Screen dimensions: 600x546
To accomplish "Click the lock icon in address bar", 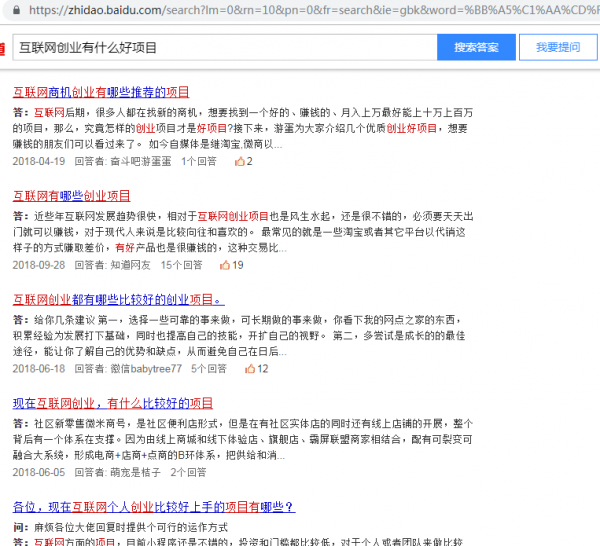I will coord(16,10).
